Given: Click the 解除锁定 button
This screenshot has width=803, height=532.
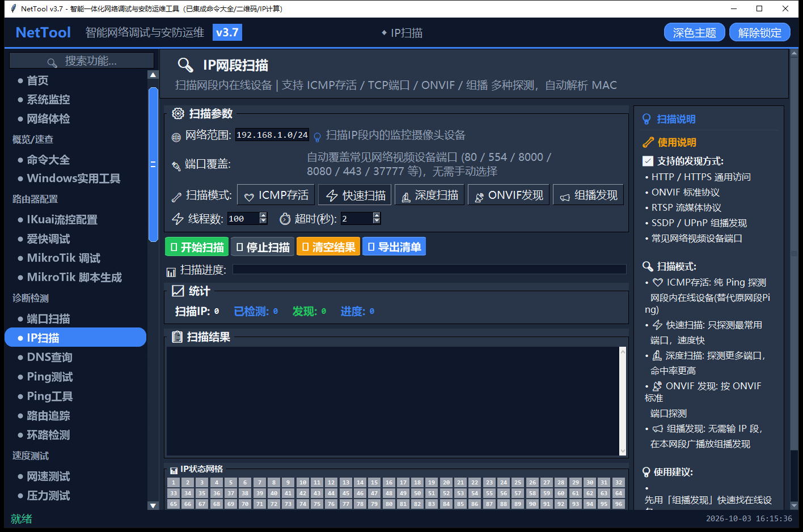Looking at the screenshot, I should tap(760, 33).
